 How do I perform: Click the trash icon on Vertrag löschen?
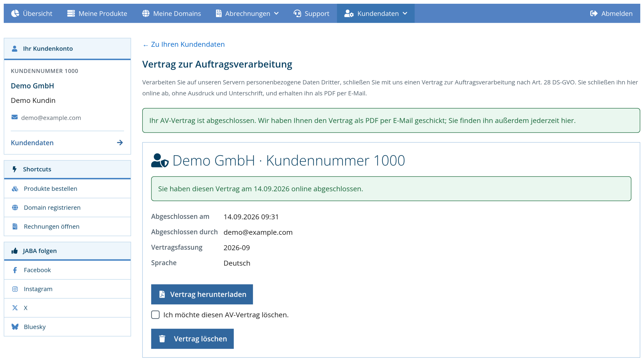pyautogui.click(x=162, y=339)
